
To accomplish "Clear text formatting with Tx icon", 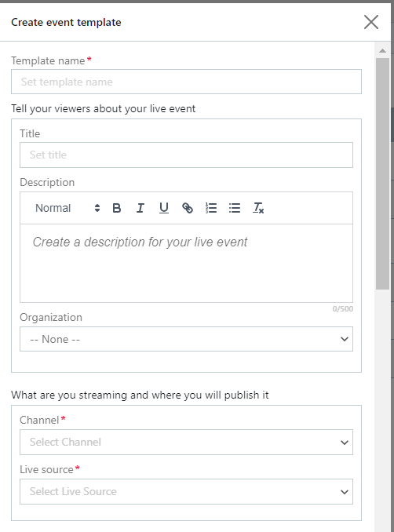I will (x=258, y=208).
